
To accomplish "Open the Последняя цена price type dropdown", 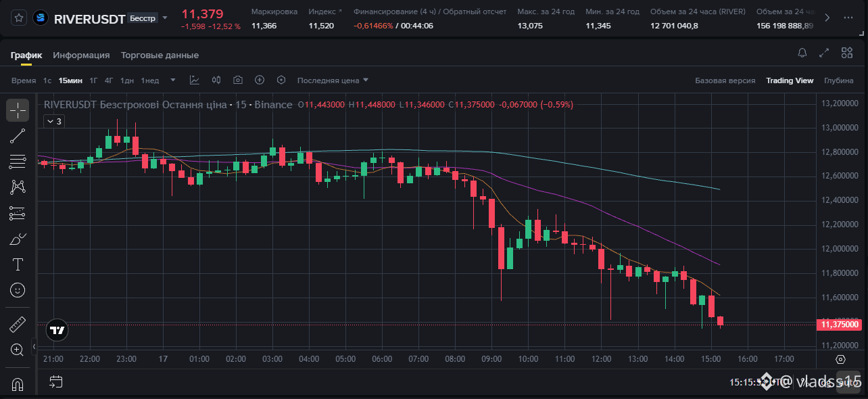I will click(x=333, y=80).
